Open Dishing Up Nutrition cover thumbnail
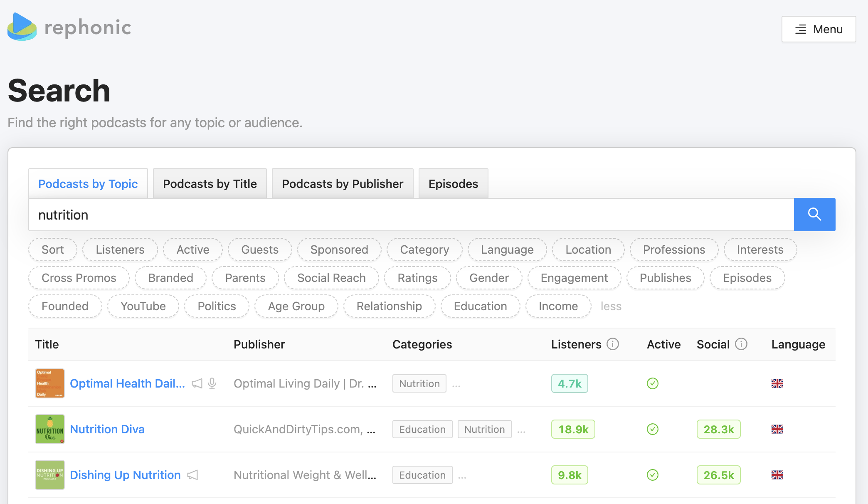 (x=50, y=475)
